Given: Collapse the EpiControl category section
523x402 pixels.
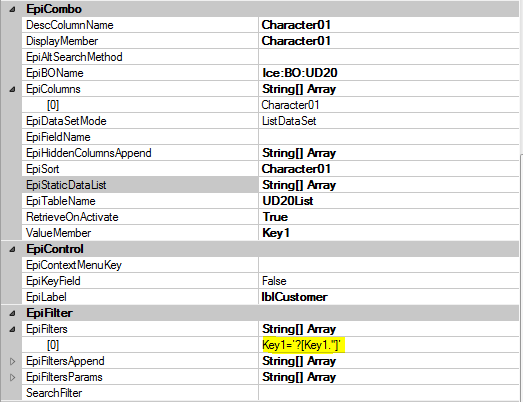Looking at the screenshot, I should coord(12,249).
